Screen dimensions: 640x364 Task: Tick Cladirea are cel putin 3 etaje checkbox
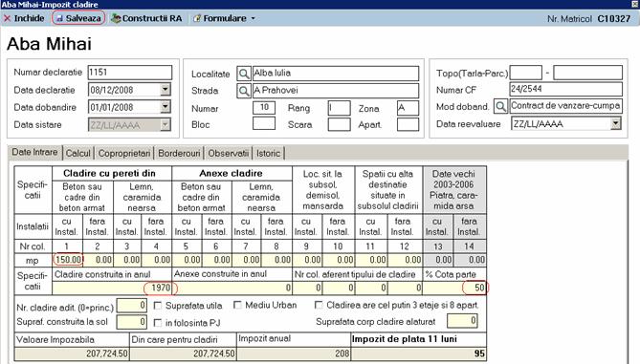coord(319,305)
